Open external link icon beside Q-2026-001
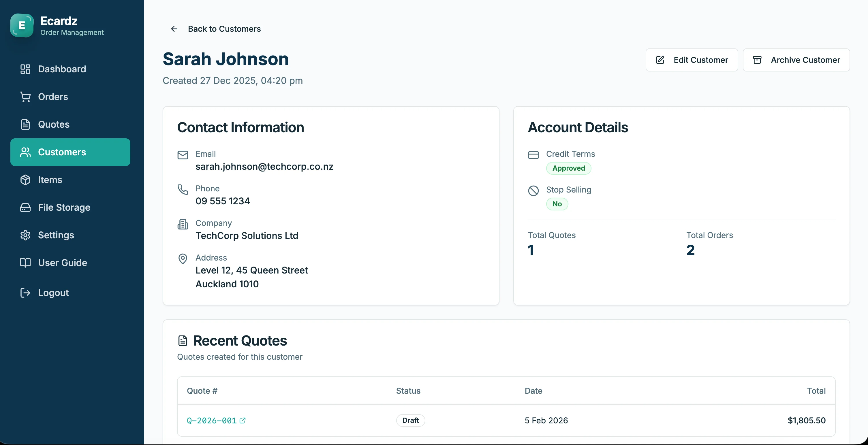 [x=242, y=421]
